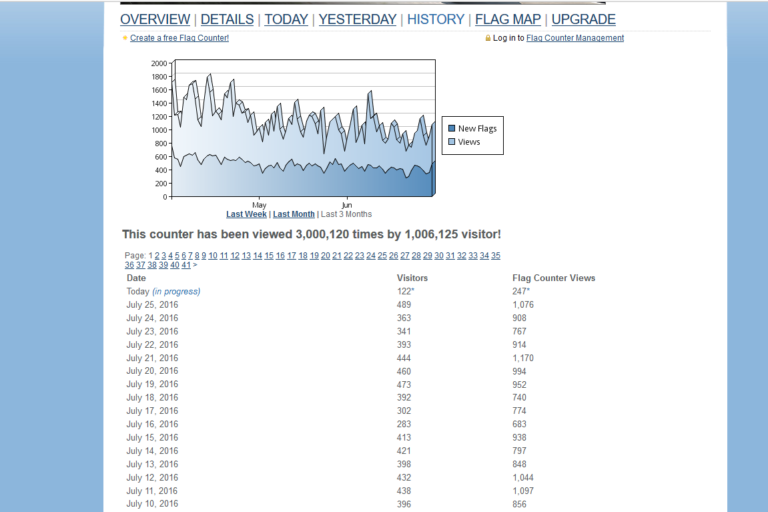Show Last Week chart range
The image size is (768, 512).
point(246,214)
